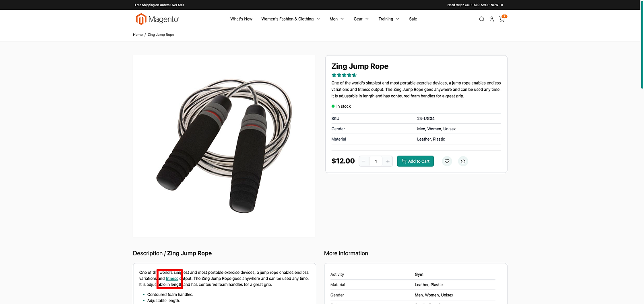This screenshot has height=304, width=644.
Task: Click the star rating under product title
Action: 344,75
